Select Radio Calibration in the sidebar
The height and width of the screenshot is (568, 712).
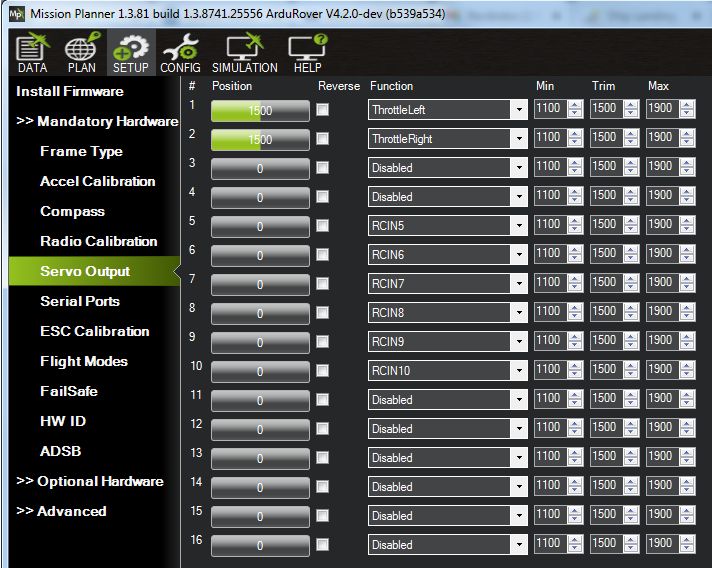[98, 241]
